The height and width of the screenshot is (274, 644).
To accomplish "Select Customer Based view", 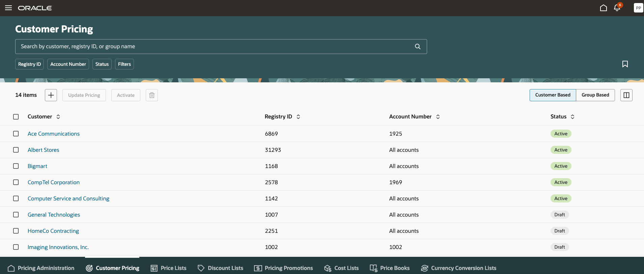I will click(553, 95).
